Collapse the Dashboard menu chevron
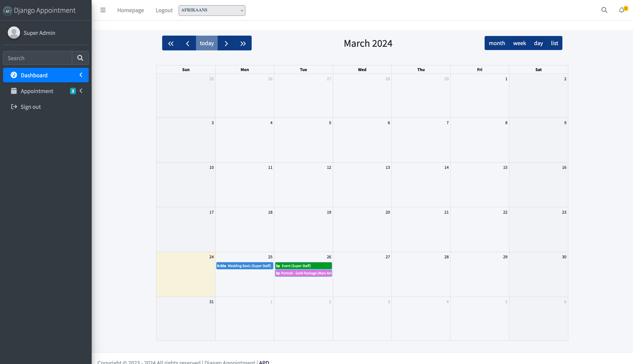The height and width of the screenshot is (364, 633). [81, 75]
